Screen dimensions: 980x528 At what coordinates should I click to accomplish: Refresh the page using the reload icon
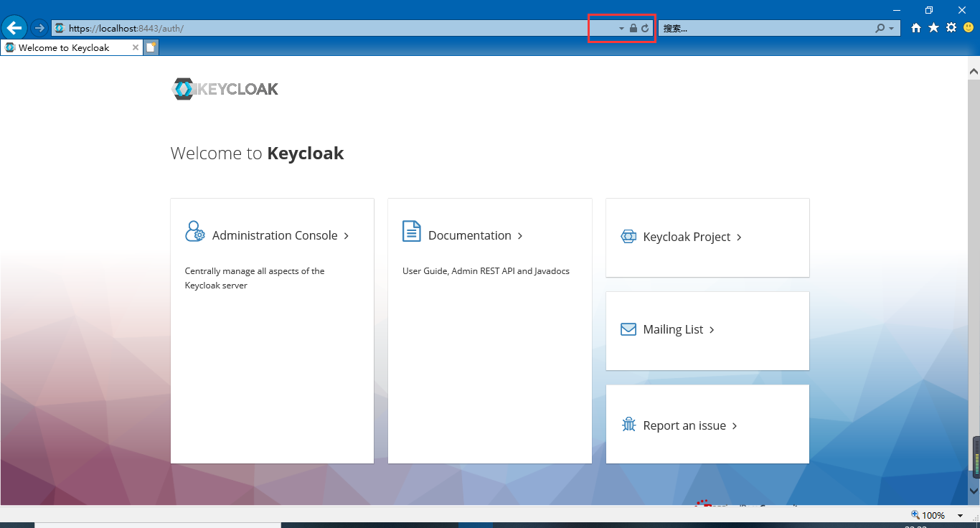[645, 28]
